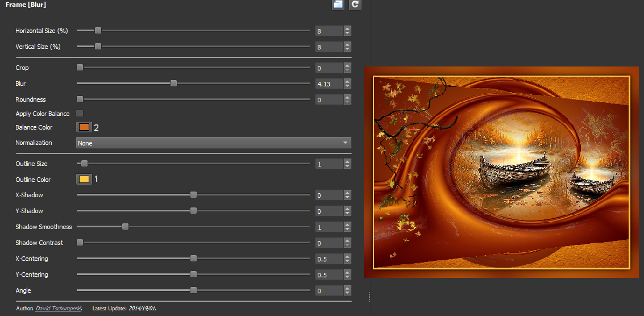Screen dimensions: 644x316
Task: Open the Normalization dropdown
Action: (x=214, y=143)
